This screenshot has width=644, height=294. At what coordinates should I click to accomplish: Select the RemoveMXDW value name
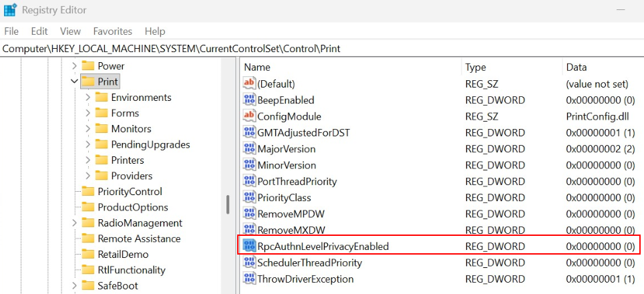pos(291,230)
